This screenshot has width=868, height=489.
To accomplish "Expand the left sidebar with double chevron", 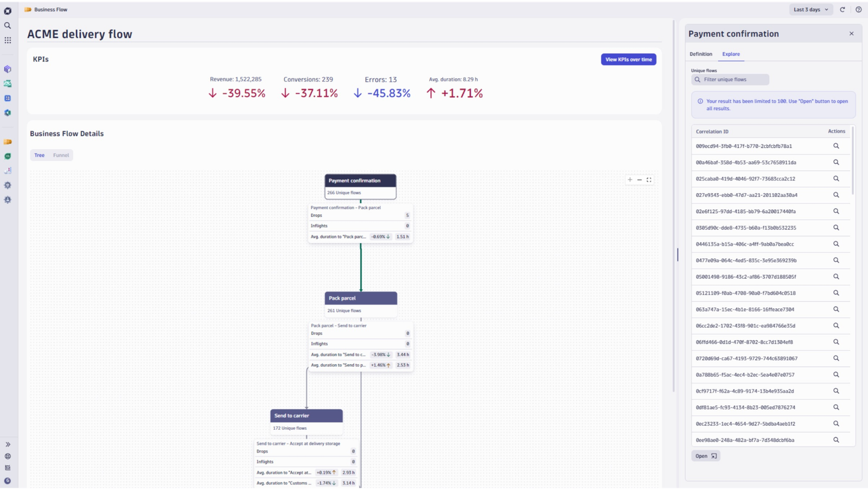I will pos(8,444).
